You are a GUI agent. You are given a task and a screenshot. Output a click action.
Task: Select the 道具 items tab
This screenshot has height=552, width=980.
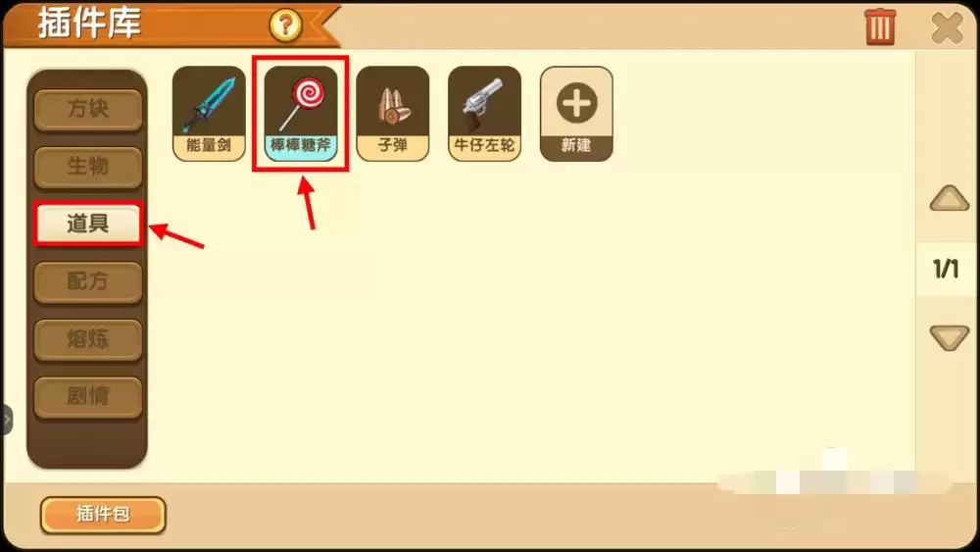(88, 224)
